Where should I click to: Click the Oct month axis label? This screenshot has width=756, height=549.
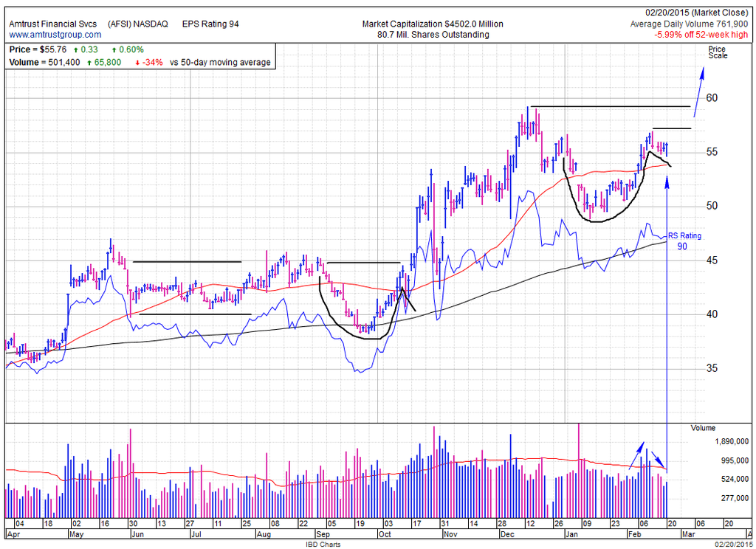(384, 534)
